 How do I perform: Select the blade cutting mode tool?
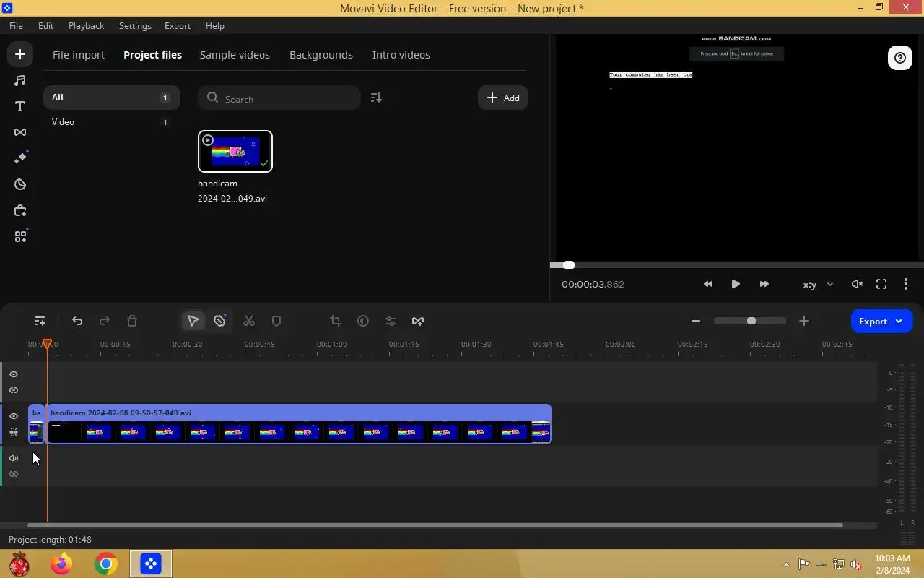[x=220, y=321]
